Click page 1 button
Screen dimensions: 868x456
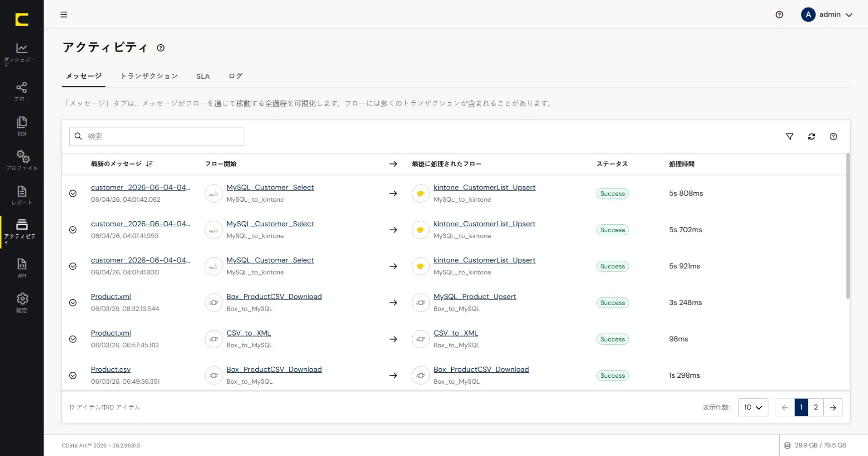801,407
